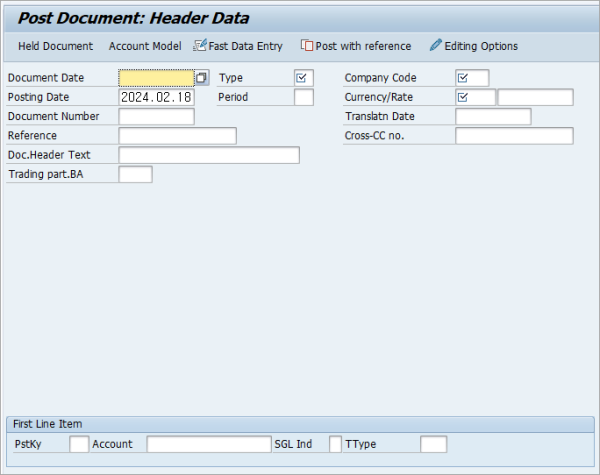Click the First Line Item header
This screenshot has height=475, width=600.
click(x=47, y=424)
